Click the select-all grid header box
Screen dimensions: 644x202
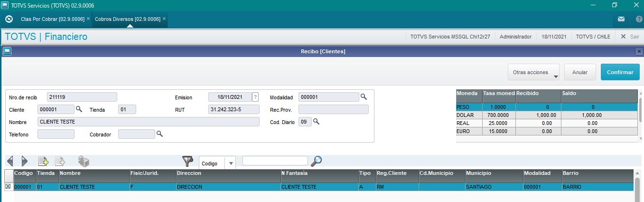point(9,175)
